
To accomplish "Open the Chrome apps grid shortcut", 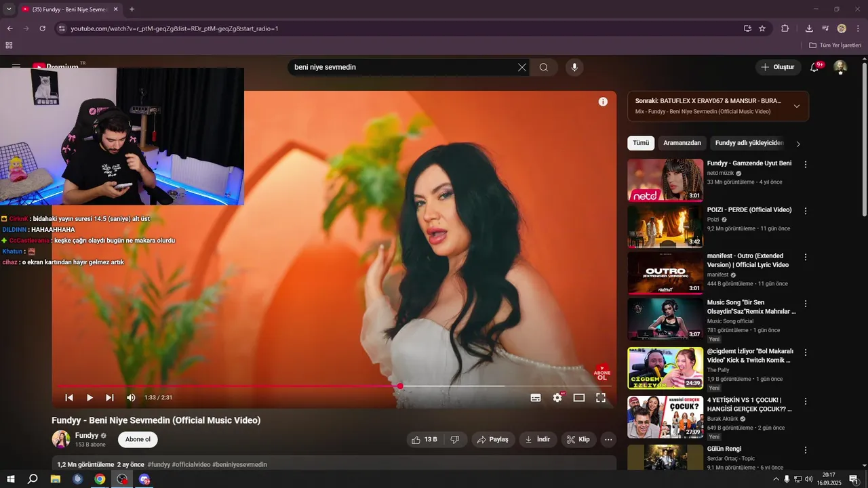I will click(9, 45).
